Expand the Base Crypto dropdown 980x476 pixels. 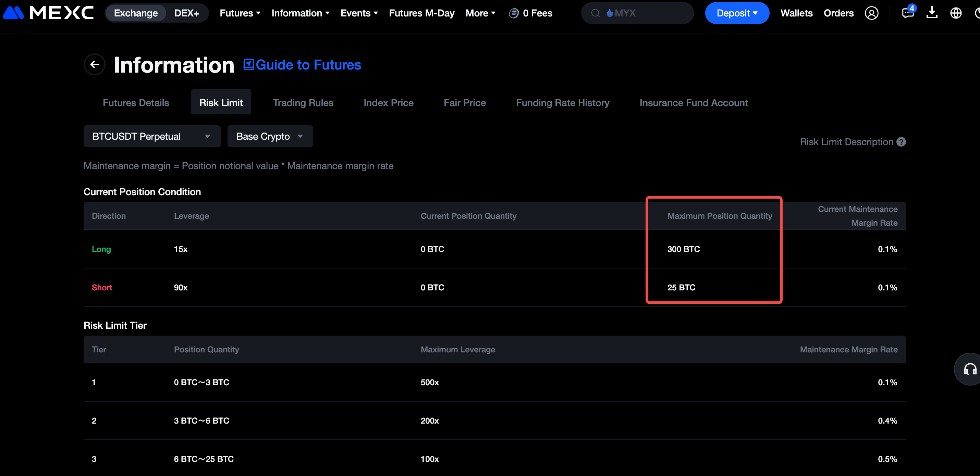point(270,137)
